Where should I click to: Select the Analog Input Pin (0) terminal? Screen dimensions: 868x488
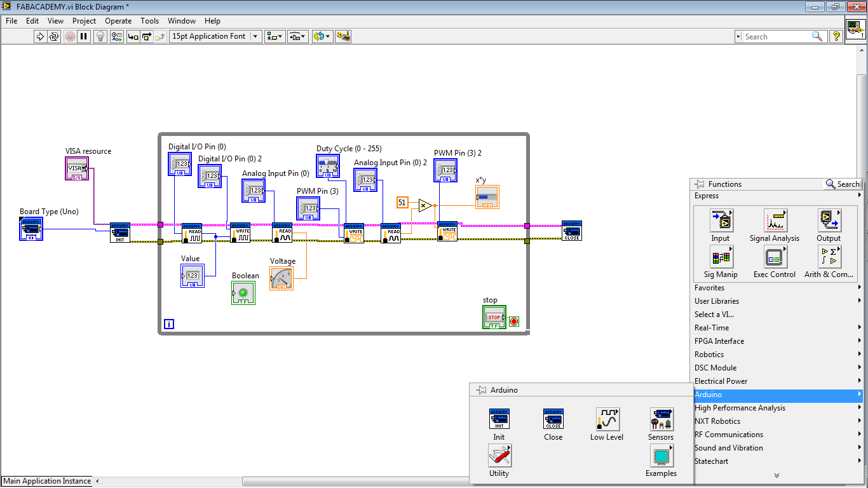(x=254, y=191)
